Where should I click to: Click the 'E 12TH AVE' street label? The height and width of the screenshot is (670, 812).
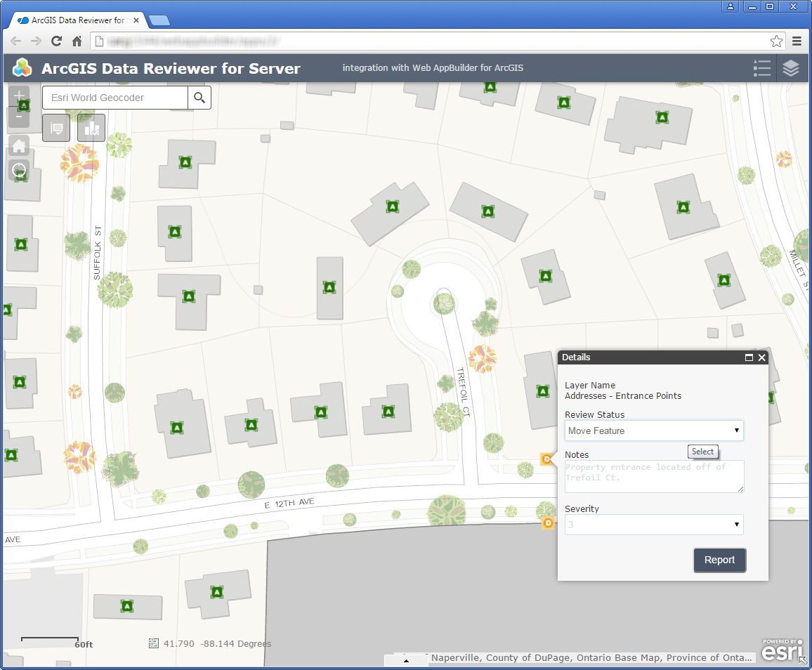(289, 504)
